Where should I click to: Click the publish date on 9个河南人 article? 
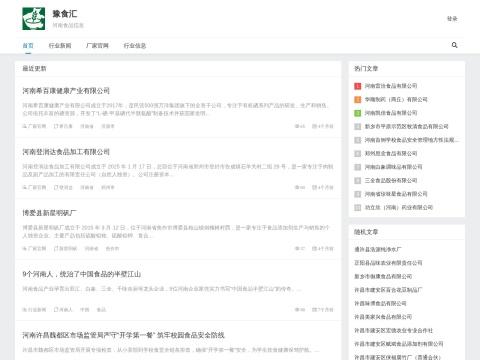323,310
